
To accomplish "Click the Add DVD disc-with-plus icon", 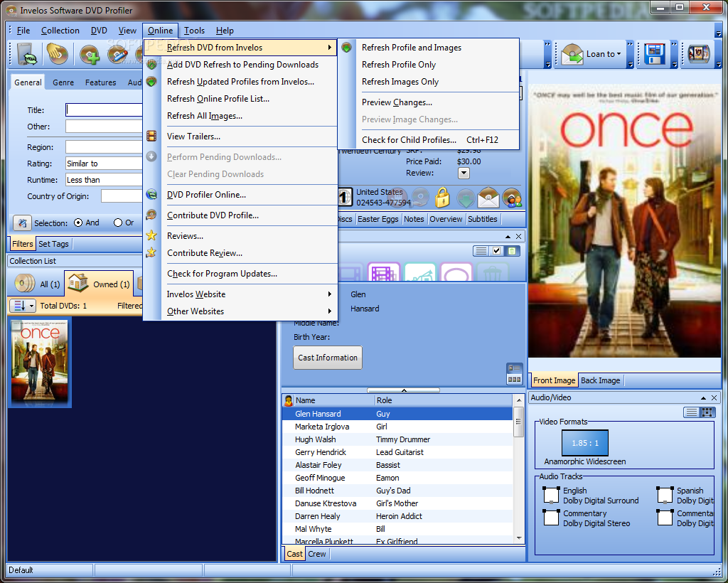I will [90, 55].
